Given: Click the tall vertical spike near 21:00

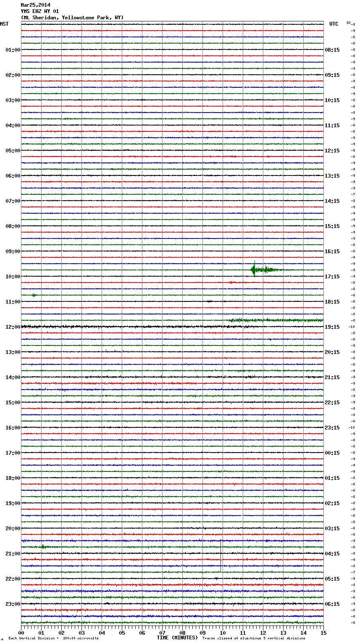Looking at the screenshot, I should (221, 555).
